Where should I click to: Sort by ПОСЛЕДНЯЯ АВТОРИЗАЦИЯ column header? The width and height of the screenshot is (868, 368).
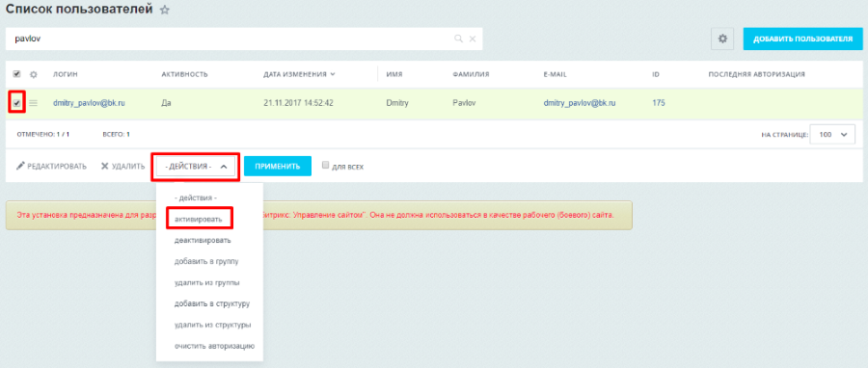pos(757,74)
